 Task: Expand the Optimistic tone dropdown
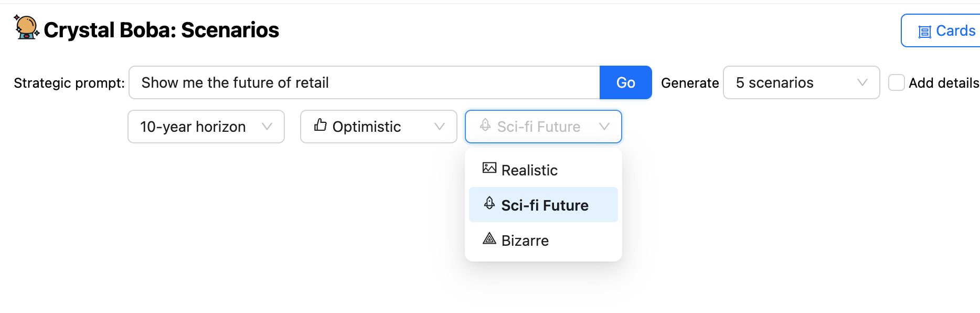(x=378, y=127)
